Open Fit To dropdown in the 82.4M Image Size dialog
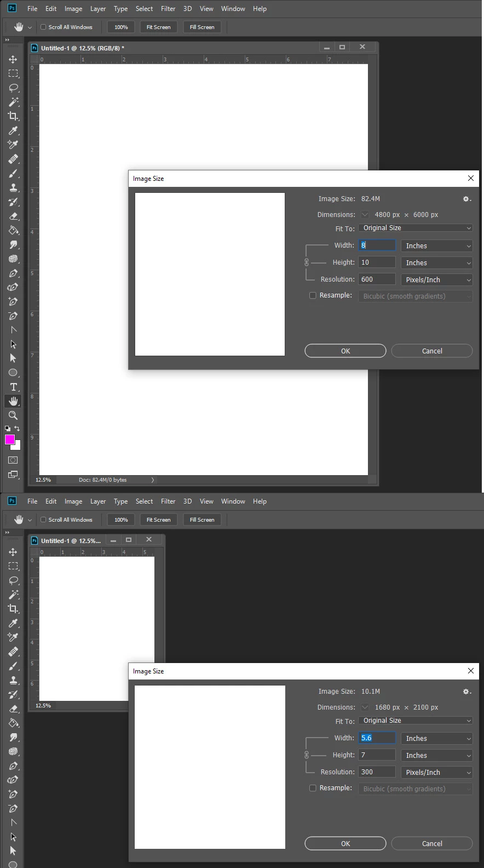 (416, 228)
